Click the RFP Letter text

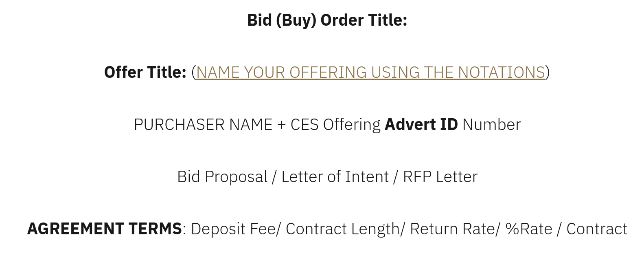[x=440, y=177]
